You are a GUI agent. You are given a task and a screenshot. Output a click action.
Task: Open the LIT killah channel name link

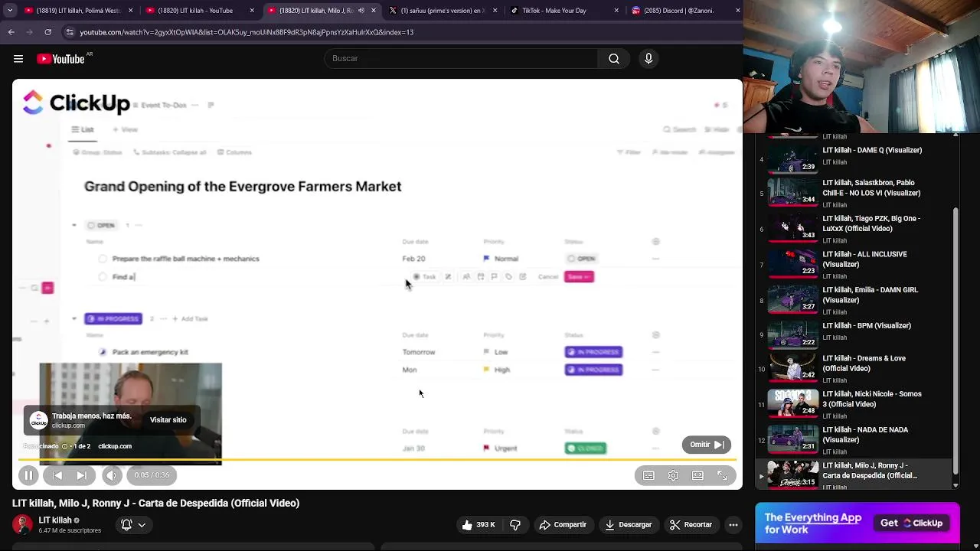coord(55,520)
